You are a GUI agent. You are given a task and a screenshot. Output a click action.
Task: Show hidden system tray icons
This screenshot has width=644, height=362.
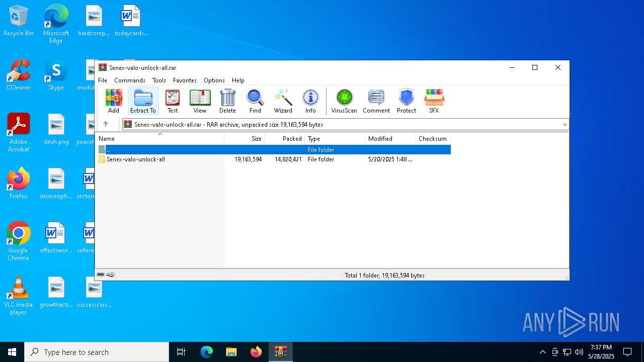[542, 352]
